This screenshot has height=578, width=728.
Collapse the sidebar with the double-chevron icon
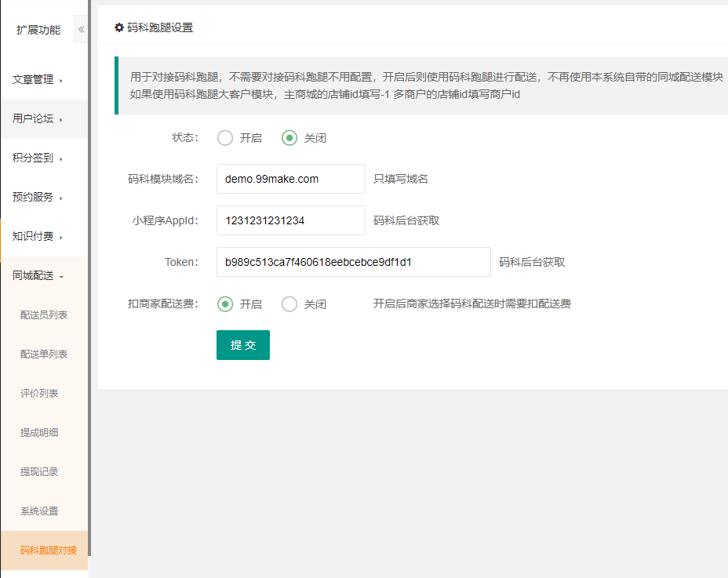point(81,30)
